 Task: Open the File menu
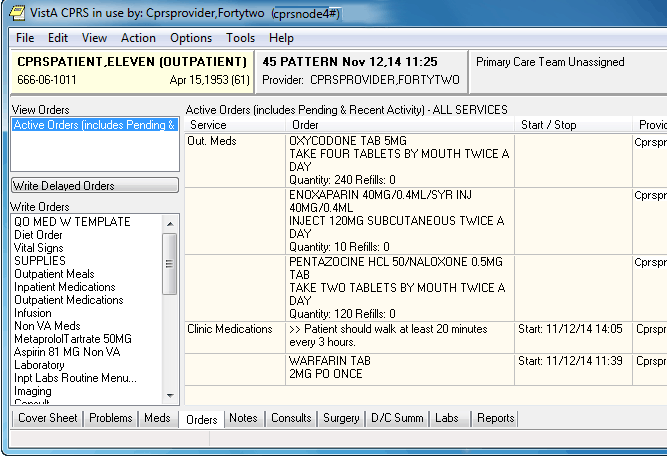25,38
